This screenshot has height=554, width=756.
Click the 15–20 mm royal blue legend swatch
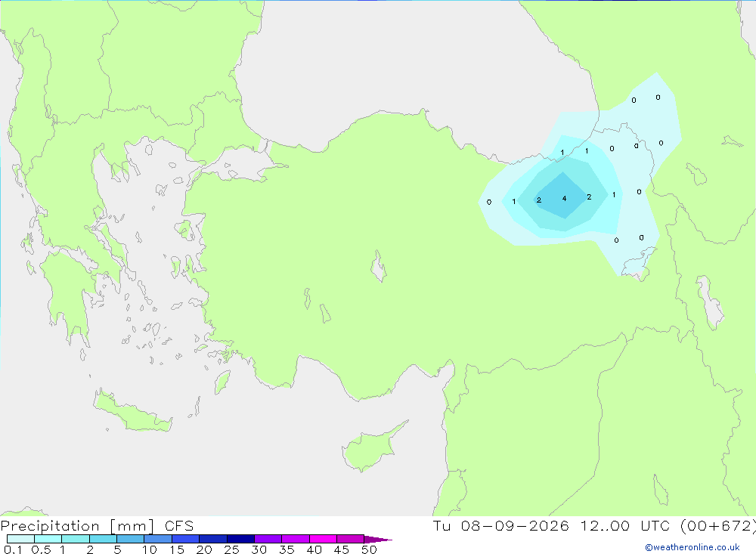pos(186,539)
